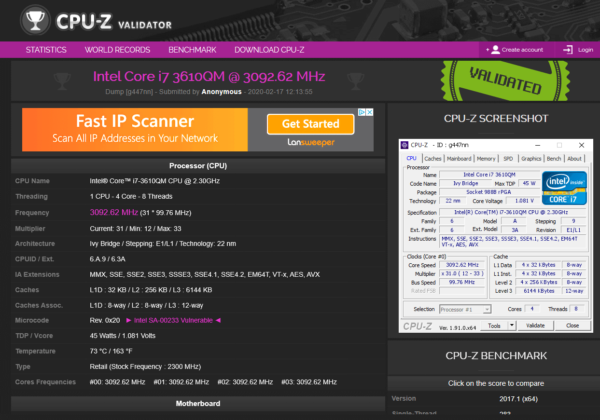Viewport: 600px width, 420px height.
Task: Click the CPU-Z Benchmark heading
Action: 496,356
